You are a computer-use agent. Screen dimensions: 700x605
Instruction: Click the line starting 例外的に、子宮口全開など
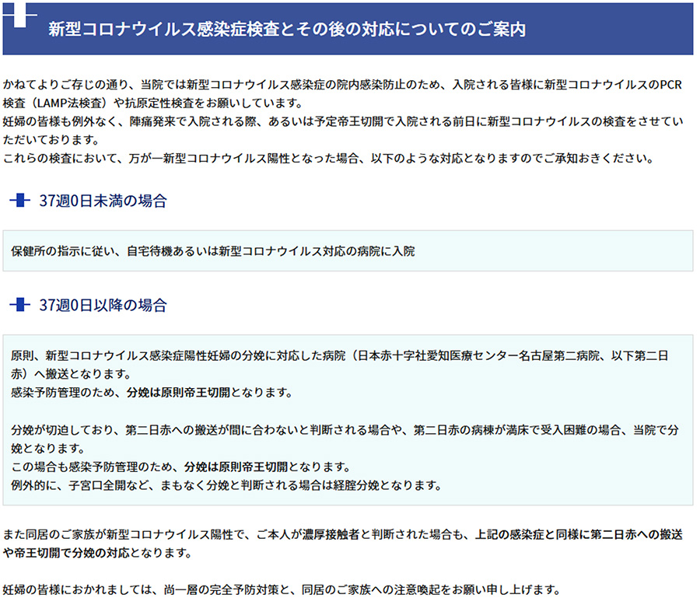point(226,486)
